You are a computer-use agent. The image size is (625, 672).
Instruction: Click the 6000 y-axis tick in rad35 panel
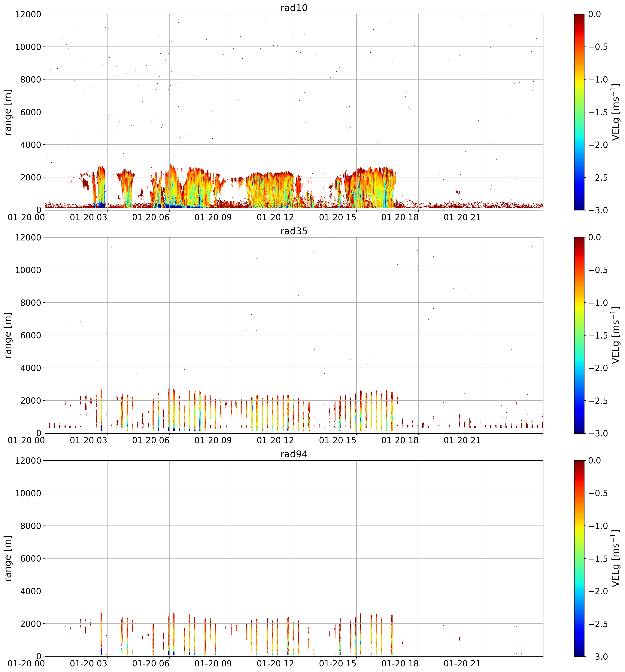click(30, 335)
